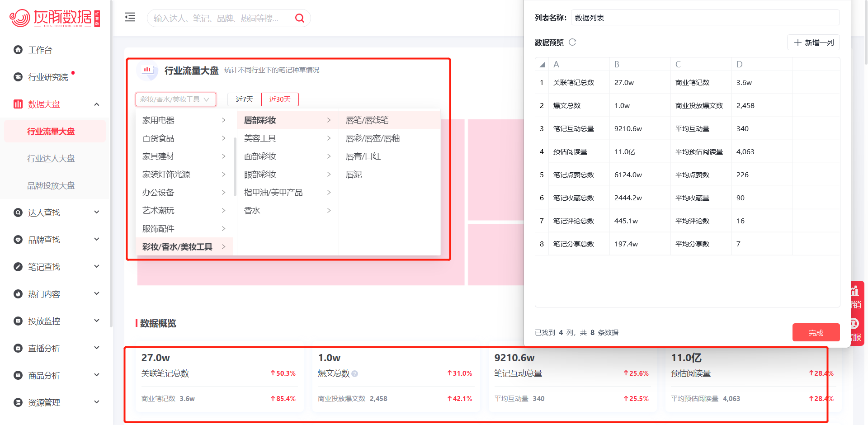This screenshot has width=868, height=425.
Task: Select 百货食品 in the category list
Action: [184, 138]
